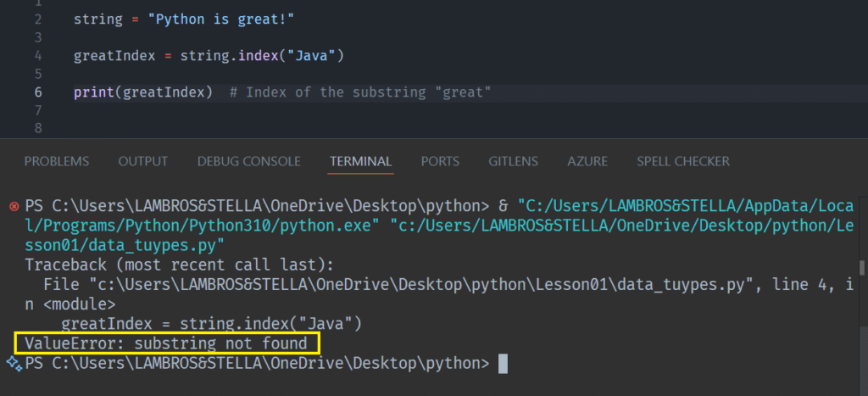Click the highlighted ValueError message in terminal
This screenshot has width=868, height=396.
click(x=166, y=343)
